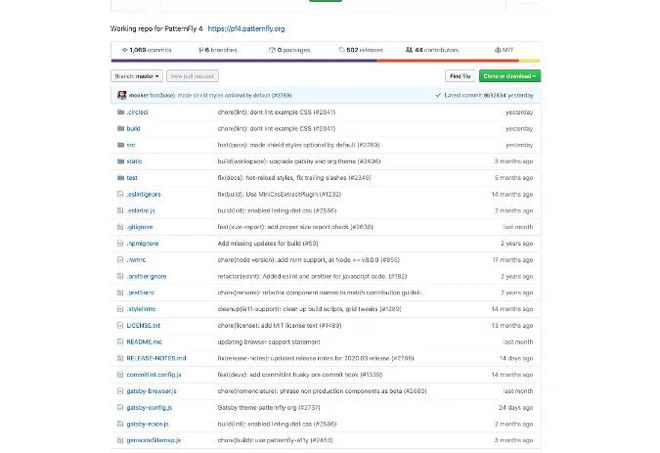Screen dimensions: 660x453
Task: Open the Branch: master dropdown
Action: pos(135,75)
